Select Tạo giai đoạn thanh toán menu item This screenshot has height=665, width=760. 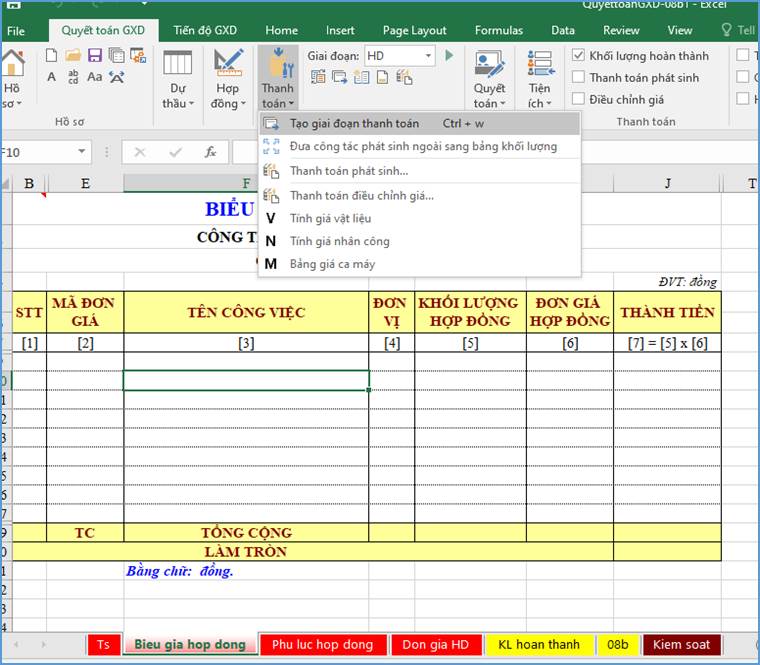354,123
